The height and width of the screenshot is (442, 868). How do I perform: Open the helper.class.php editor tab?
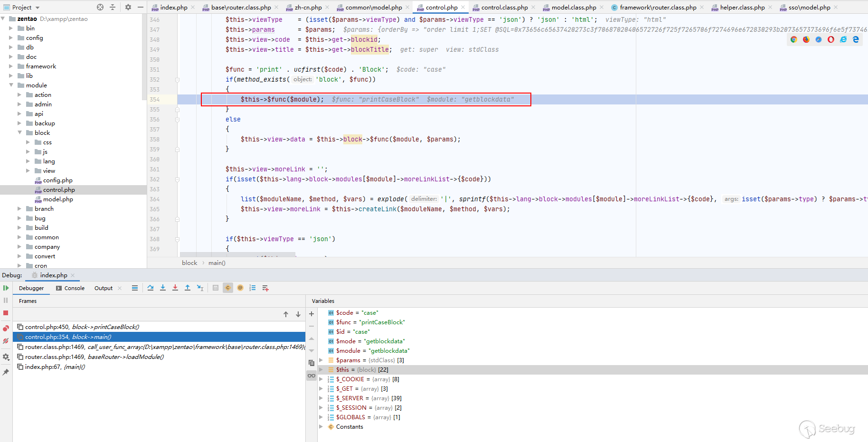(x=742, y=7)
